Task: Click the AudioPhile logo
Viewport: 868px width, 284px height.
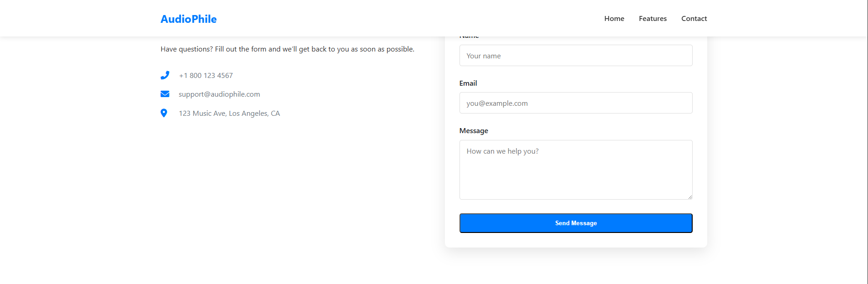Action: [189, 19]
